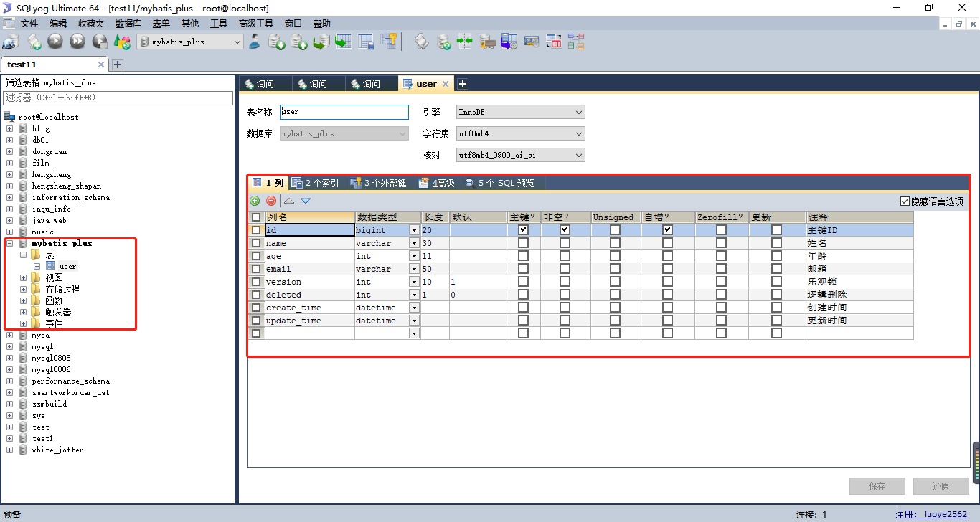
Task: Close the user table tab
Action: (x=446, y=84)
